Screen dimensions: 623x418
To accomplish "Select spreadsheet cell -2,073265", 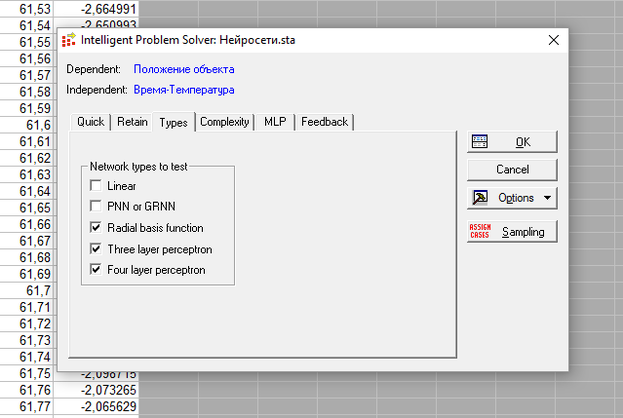I will click(x=96, y=390).
